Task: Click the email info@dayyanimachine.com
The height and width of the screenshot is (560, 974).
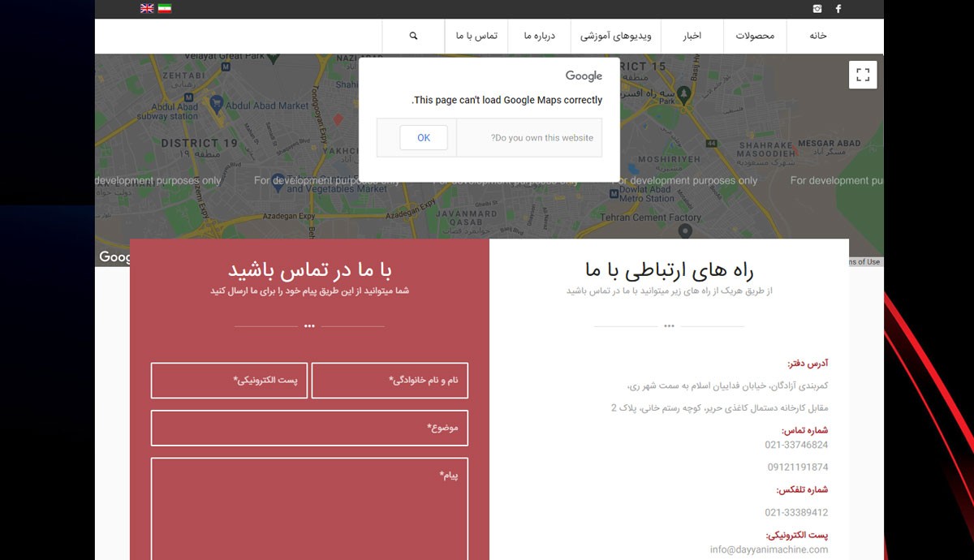Action: (x=769, y=549)
